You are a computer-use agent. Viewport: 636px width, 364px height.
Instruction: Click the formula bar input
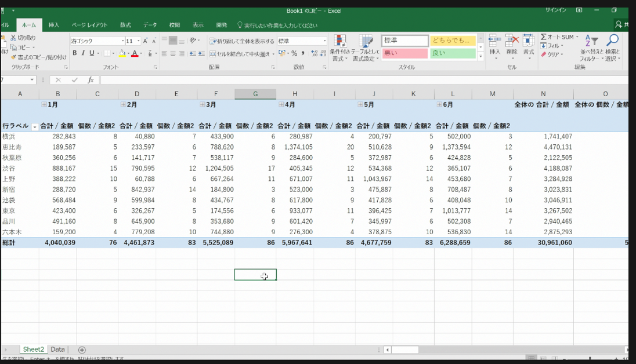[364, 80]
